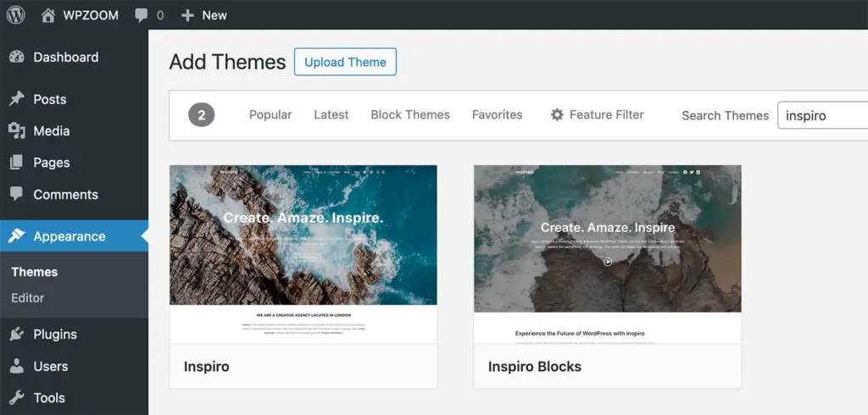Click the Search Themes label

pos(726,116)
